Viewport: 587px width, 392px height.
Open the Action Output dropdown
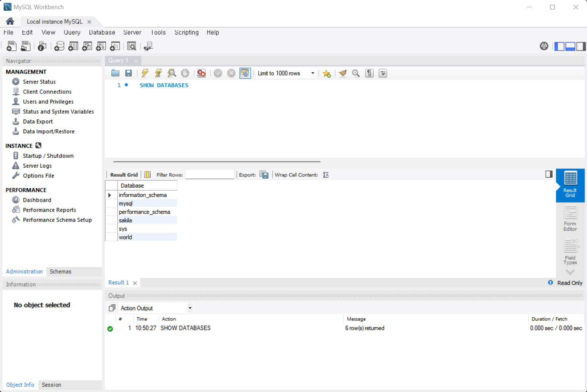pos(155,308)
